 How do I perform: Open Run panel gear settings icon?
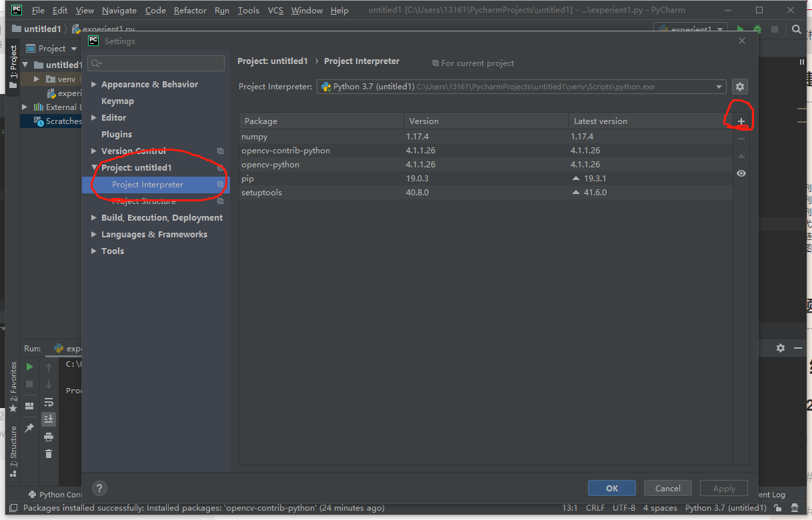(x=781, y=348)
